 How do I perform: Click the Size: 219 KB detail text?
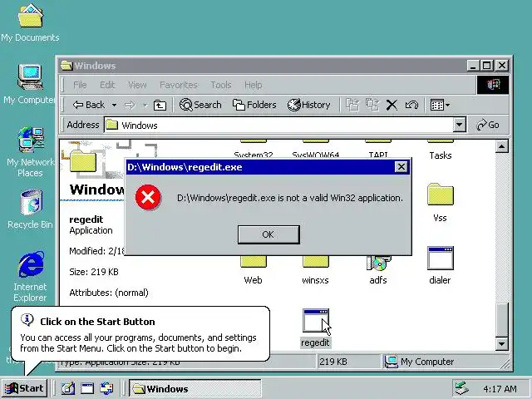94,272
